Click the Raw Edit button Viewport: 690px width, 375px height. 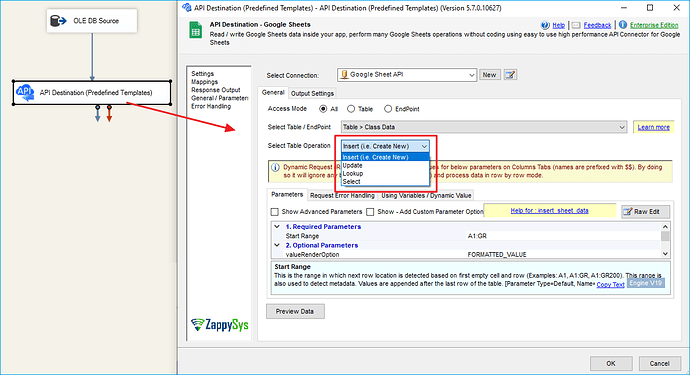point(646,212)
